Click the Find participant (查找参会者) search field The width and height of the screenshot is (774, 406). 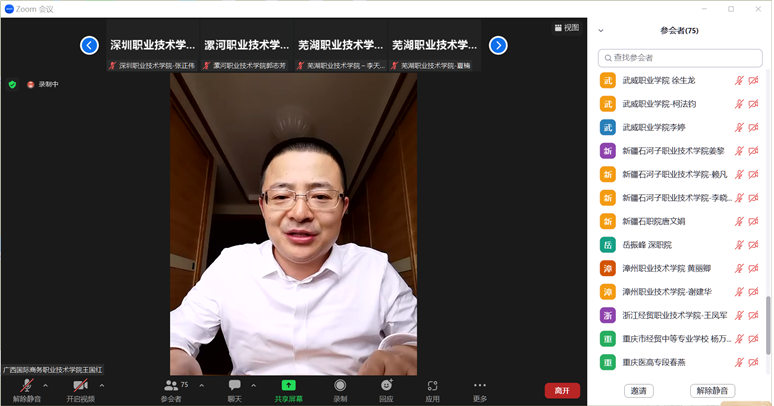pyautogui.click(x=680, y=58)
